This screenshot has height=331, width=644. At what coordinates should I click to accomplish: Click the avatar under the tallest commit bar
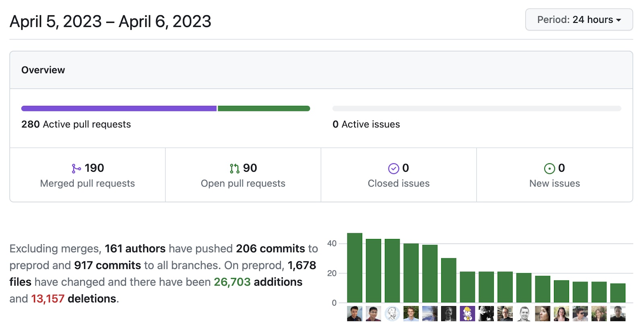(x=355, y=314)
